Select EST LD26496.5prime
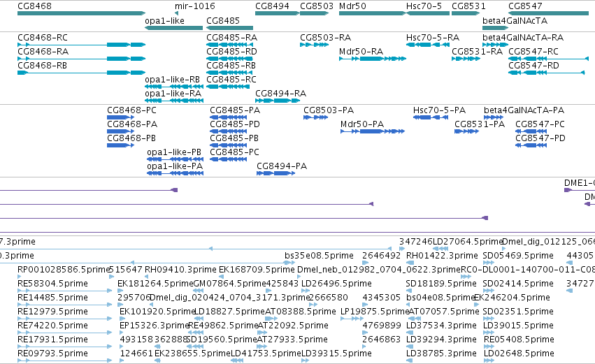595x364 pixels. (x=306, y=291)
